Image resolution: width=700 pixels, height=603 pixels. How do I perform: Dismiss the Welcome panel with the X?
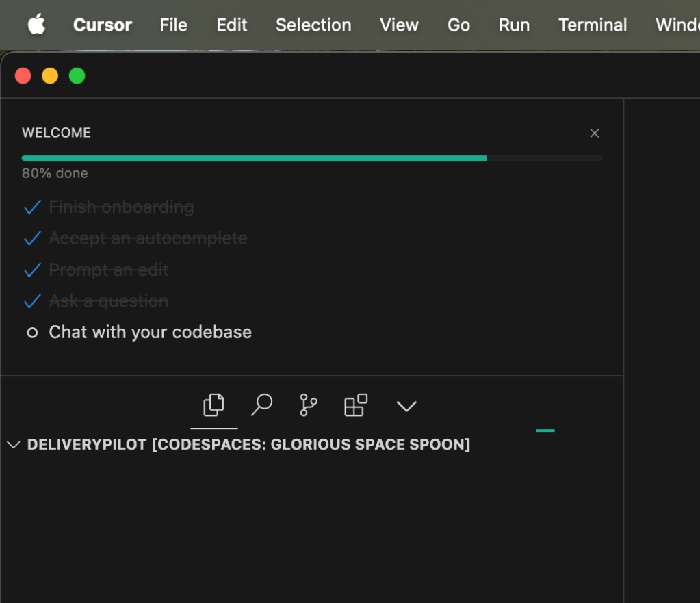594,133
